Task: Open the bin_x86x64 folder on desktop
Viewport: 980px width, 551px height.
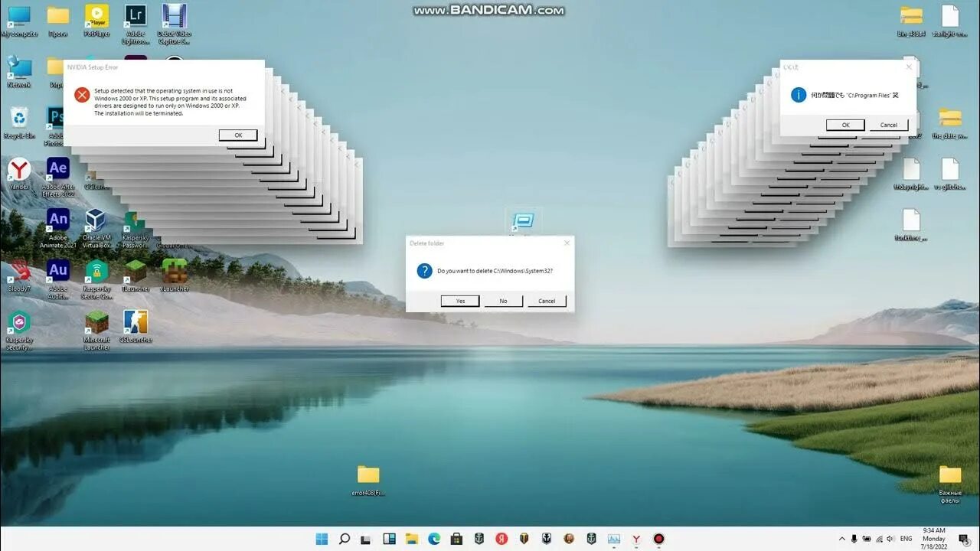Action: pyautogui.click(x=911, y=21)
